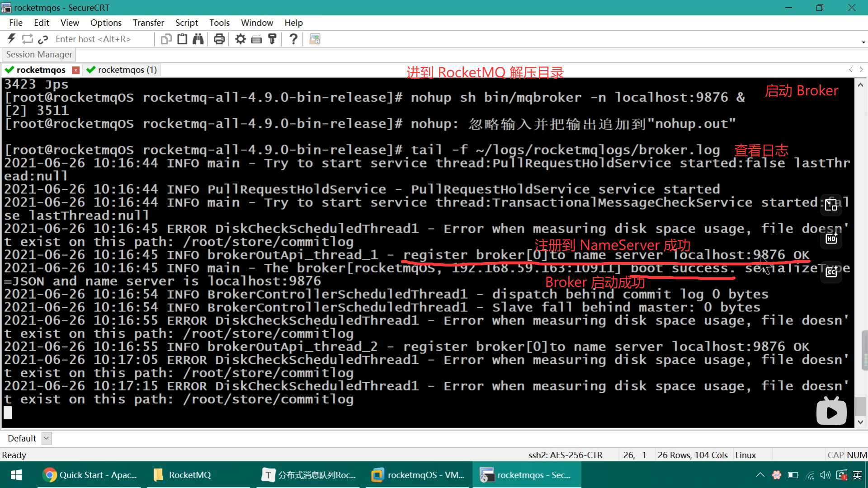868x488 pixels.
Task: Open the Keymap Editor keyboard icon
Action: (x=256, y=39)
